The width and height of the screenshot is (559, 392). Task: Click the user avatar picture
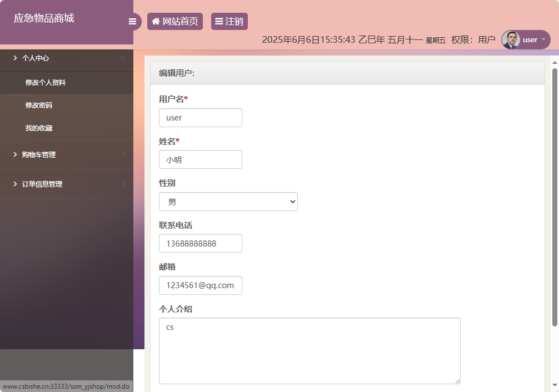coord(510,39)
